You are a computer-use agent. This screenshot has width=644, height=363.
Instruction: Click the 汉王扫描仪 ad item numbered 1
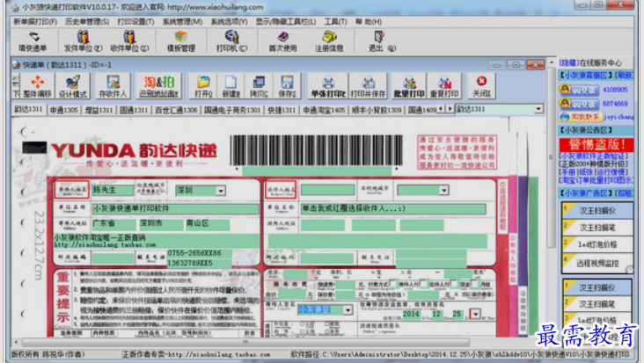tap(597, 210)
